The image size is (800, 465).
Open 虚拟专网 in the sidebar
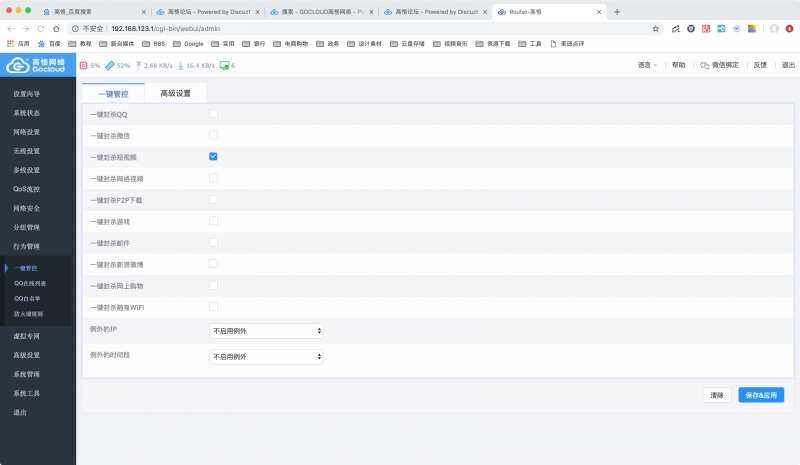[27, 336]
